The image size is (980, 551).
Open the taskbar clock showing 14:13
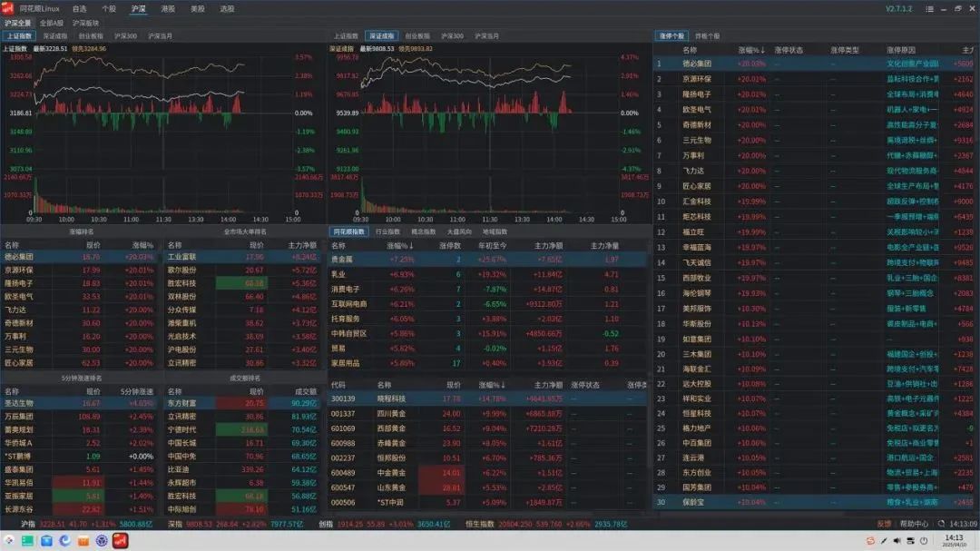(954, 541)
